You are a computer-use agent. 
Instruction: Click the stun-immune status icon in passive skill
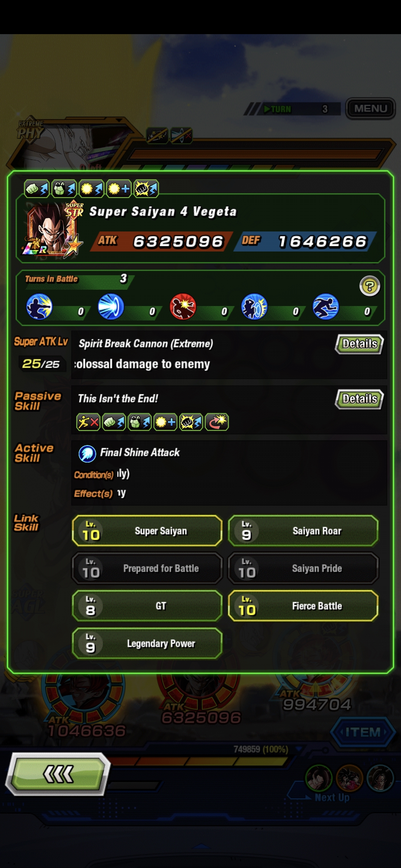(88, 422)
